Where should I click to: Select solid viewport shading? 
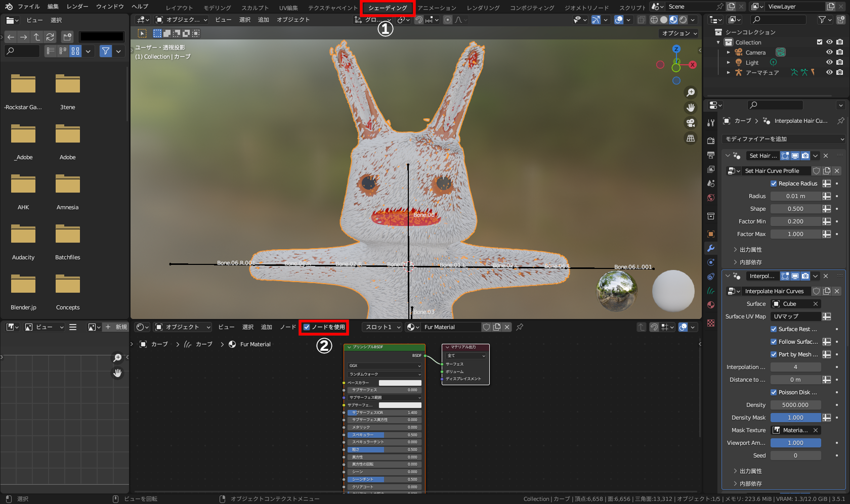point(664,20)
